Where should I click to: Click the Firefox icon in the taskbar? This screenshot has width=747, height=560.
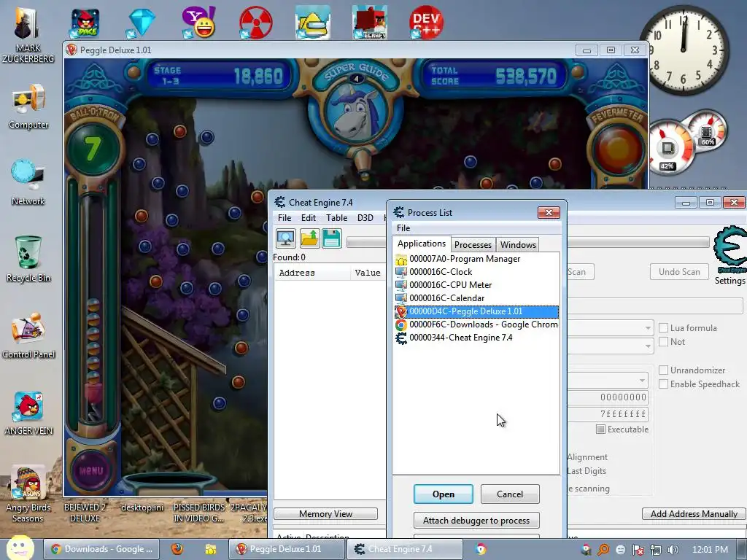177,549
